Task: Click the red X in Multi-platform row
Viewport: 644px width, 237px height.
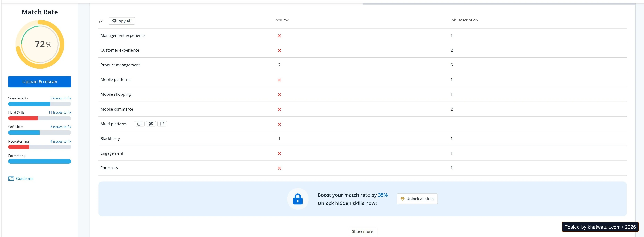Action: 279,124
